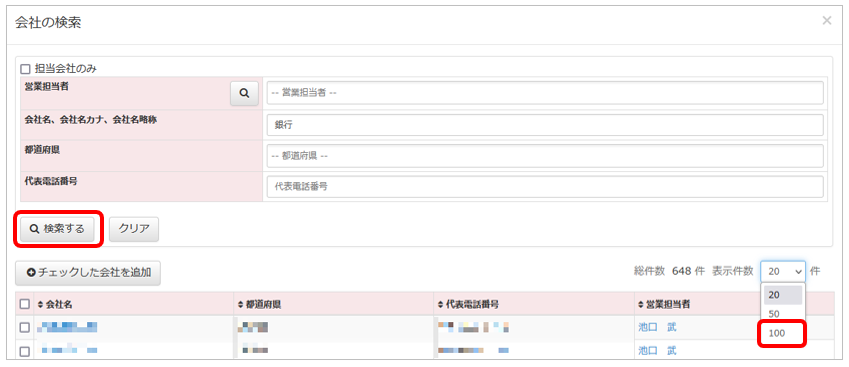Click the company name field containing 銀行
This screenshot has width=849, height=367.
pos(545,124)
